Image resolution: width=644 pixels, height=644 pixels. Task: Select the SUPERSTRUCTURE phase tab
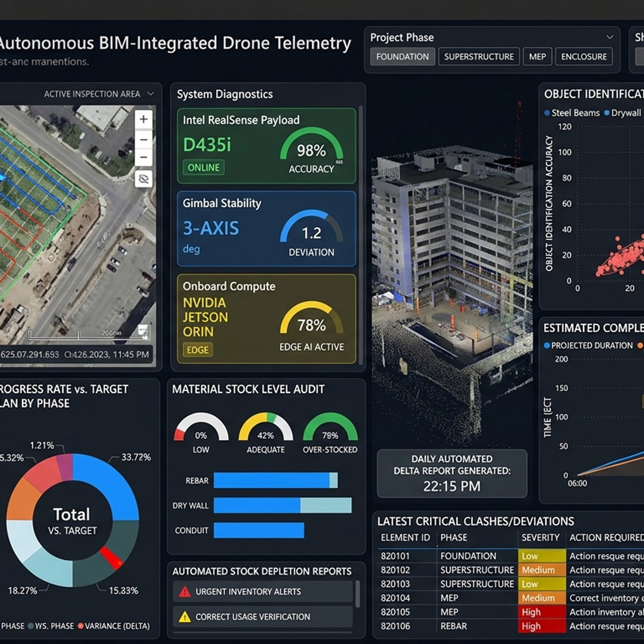pyautogui.click(x=479, y=57)
